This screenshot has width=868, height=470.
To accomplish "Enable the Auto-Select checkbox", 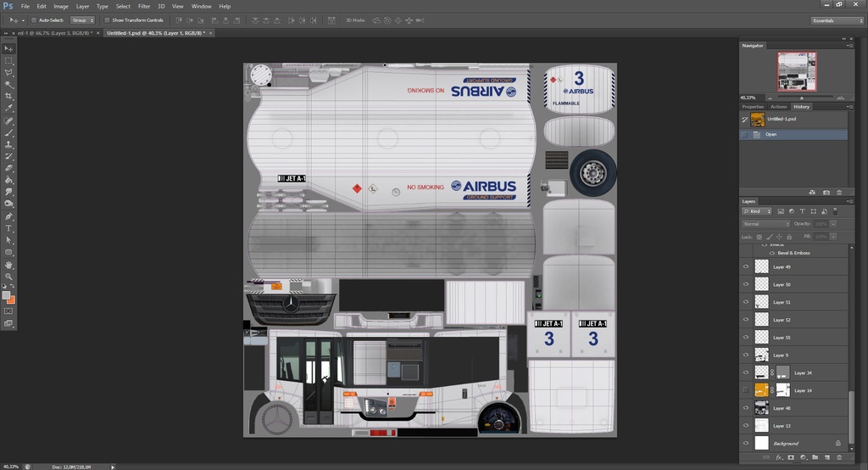I will 34,20.
